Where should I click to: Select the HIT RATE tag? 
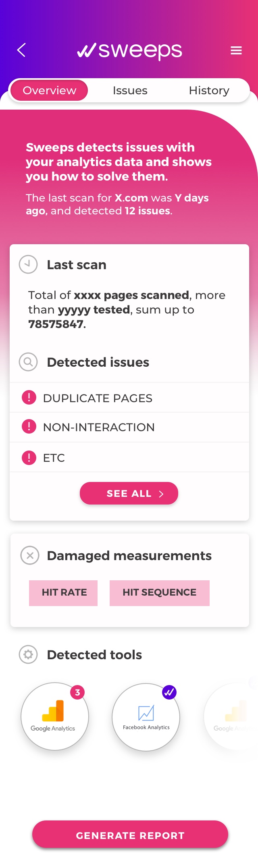point(63,593)
